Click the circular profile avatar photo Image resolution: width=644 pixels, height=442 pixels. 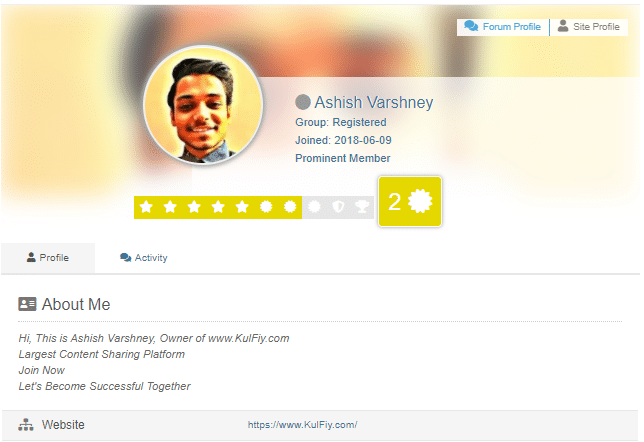tap(203, 105)
